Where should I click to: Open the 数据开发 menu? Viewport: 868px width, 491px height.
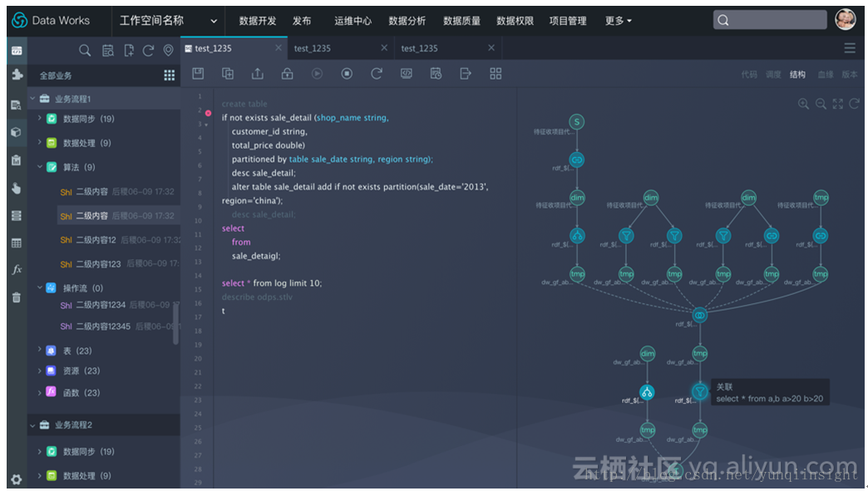click(x=258, y=21)
